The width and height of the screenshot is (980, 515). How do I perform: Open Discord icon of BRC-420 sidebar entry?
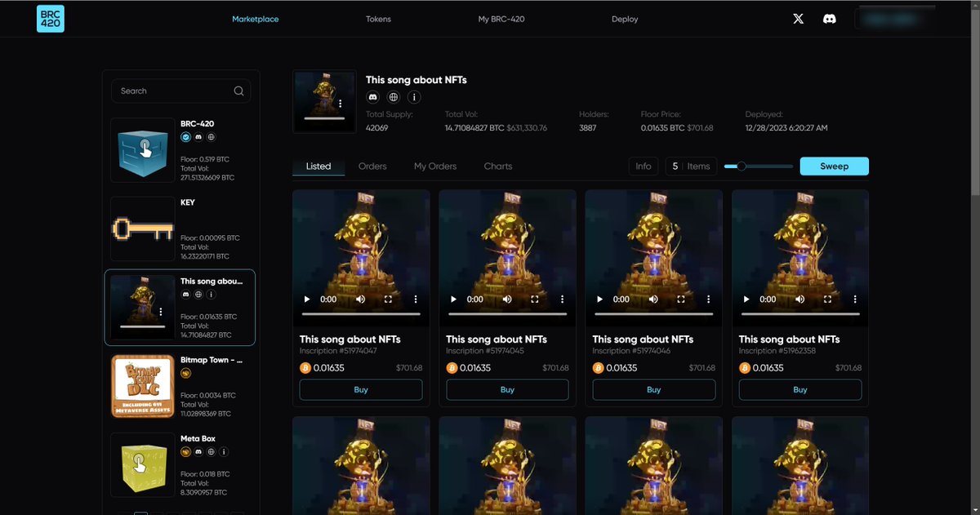(x=198, y=137)
